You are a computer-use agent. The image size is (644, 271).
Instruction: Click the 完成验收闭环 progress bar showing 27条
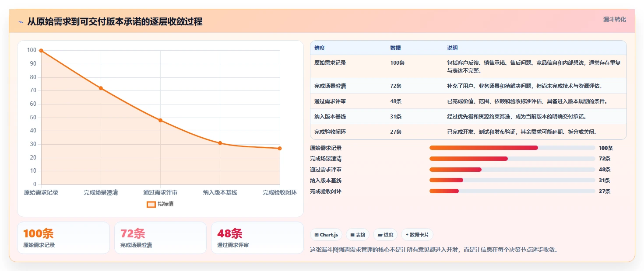(512, 191)
